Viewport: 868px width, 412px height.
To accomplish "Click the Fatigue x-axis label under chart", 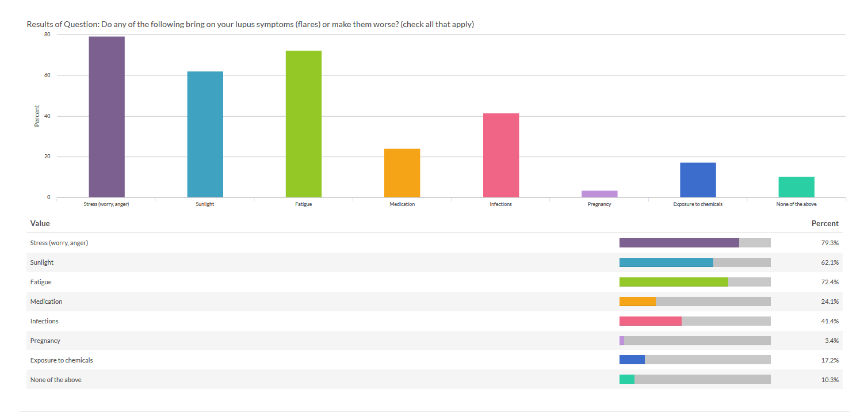I will (x=304, y=204).
